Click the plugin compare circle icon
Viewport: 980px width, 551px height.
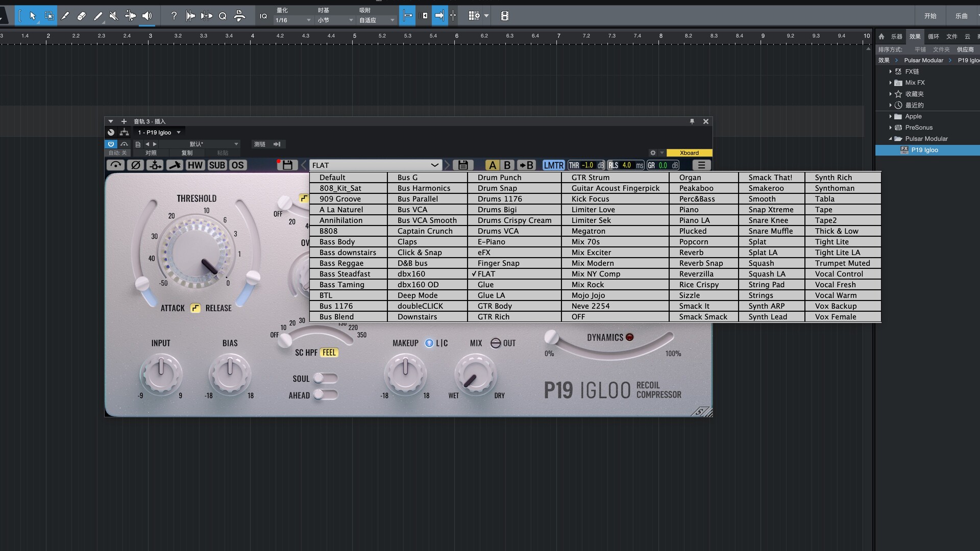(111, 132)
